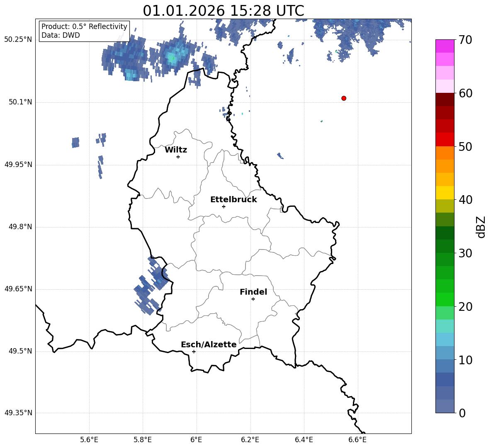This screenshot has height=448, width=491.
Task: Click the 50.25°N latitude label
Action: tap(18, 40)
